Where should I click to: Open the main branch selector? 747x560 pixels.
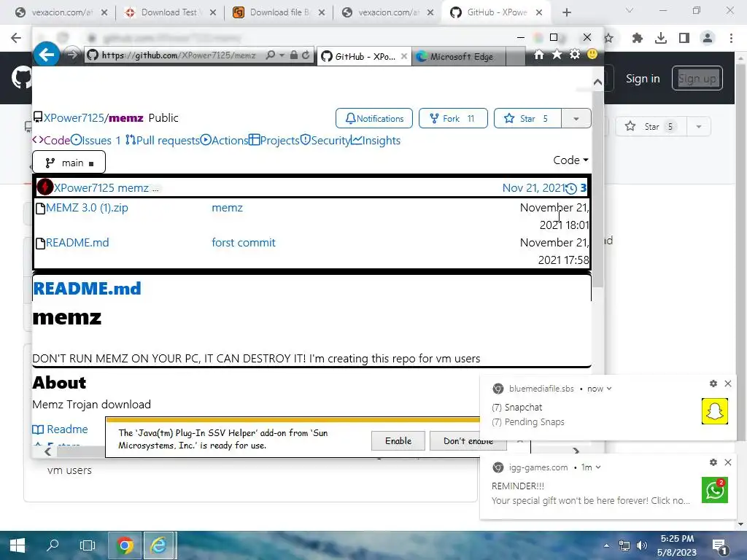(x=69, y=163)
